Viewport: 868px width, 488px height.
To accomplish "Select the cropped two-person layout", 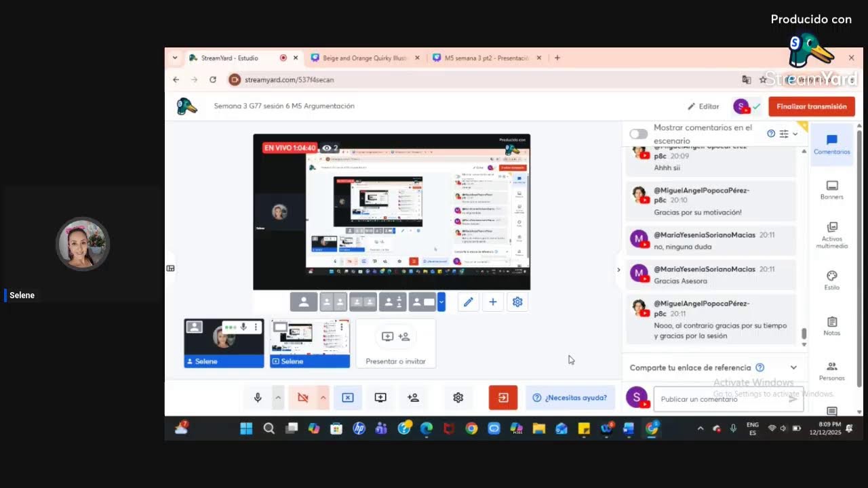I will pyautogui.click(x=363, y=302).
